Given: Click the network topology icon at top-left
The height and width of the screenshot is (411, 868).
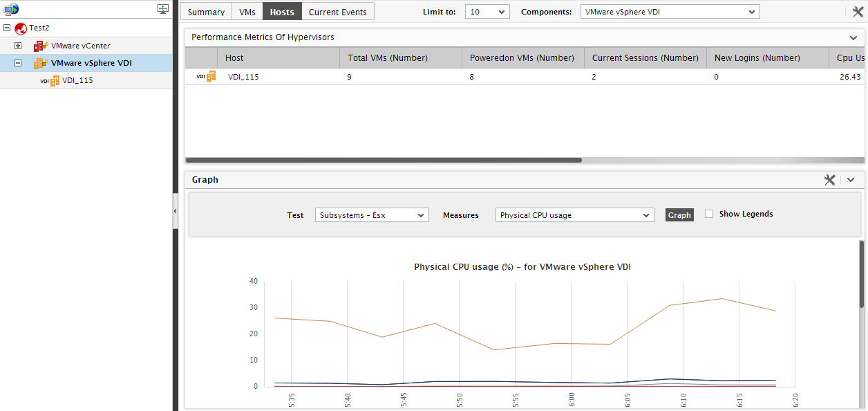Looking at the screenshot, I should coord(11,9).
